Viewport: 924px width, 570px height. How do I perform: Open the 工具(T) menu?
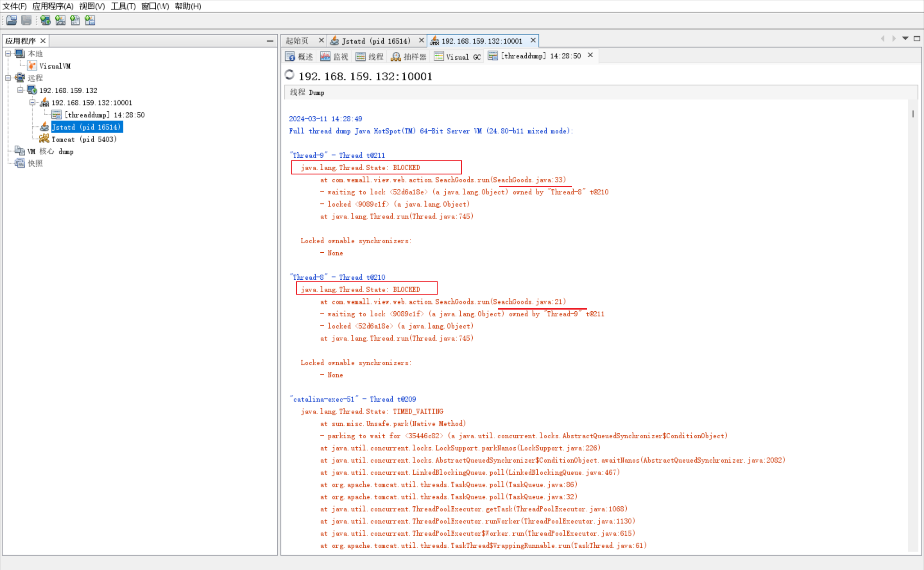(123, 6)
